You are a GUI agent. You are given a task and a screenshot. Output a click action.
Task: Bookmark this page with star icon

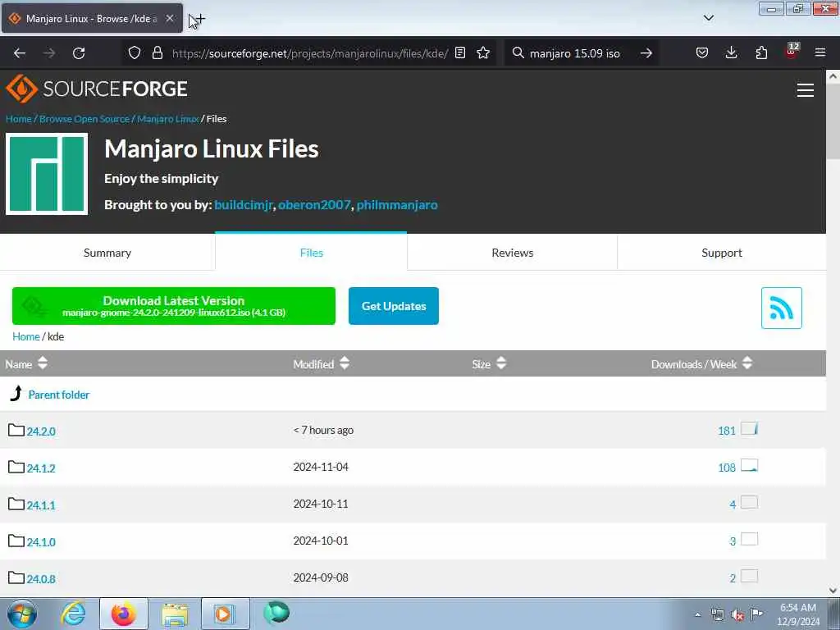[x=483, y=52]
